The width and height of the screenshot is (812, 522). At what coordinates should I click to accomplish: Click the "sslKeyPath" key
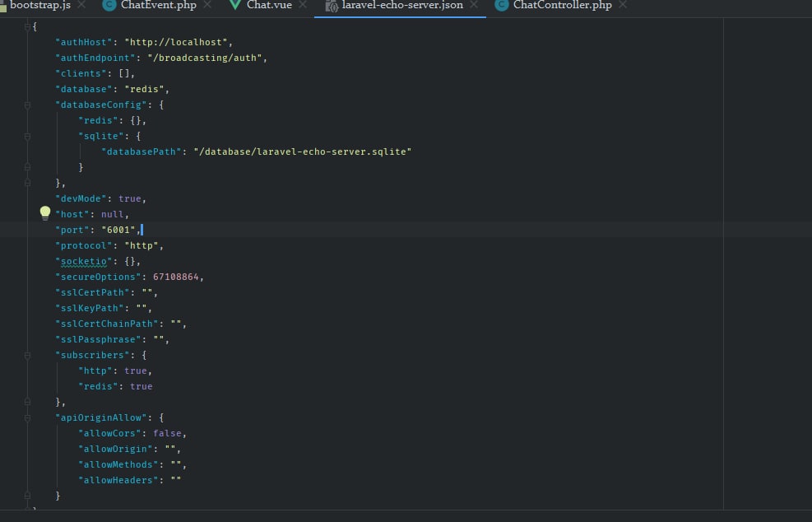pyautogui.click(x=90, y=308)
